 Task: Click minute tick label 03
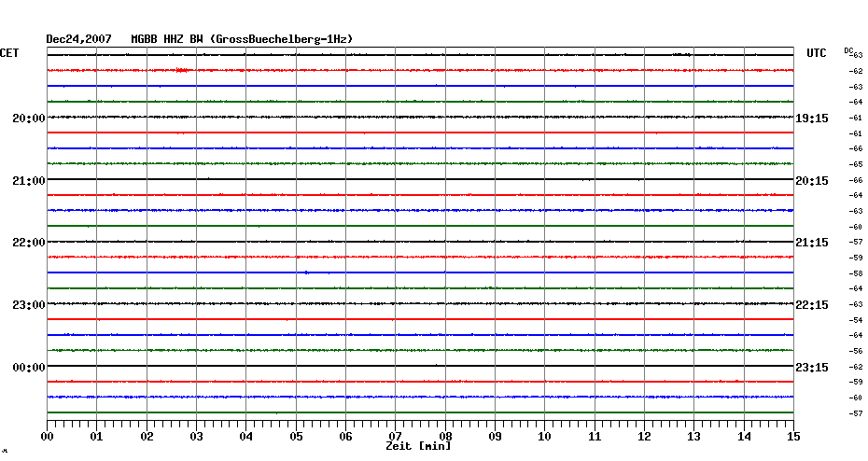[x=196, y=437]
